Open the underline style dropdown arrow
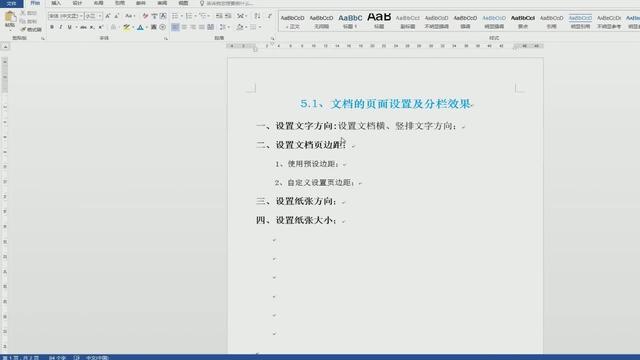The height and width of the screenshot is (360, 640). 76,27
